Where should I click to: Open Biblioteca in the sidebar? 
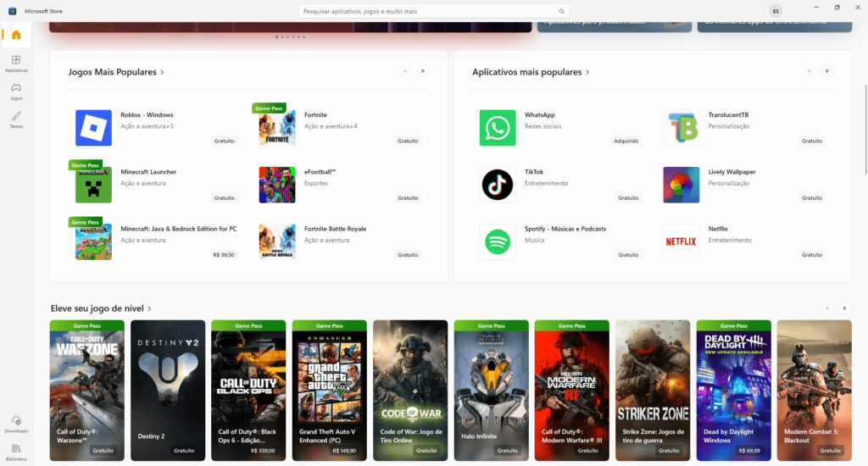pyautogui.click(x=16, y=452)
